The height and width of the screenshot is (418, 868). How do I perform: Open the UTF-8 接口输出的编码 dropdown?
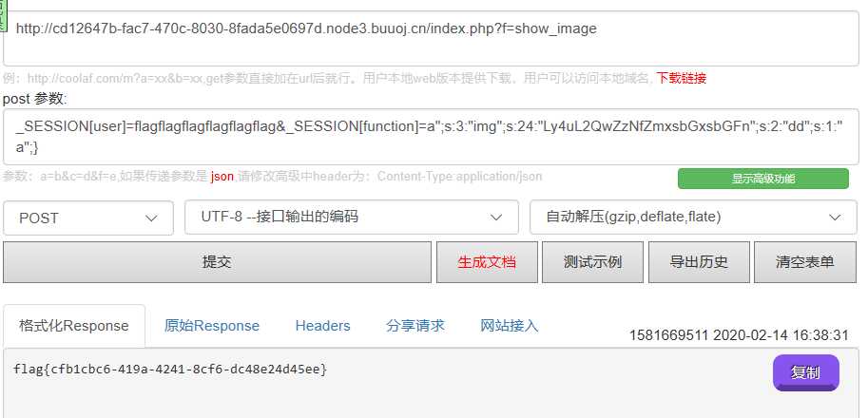(x=352, y=218)
